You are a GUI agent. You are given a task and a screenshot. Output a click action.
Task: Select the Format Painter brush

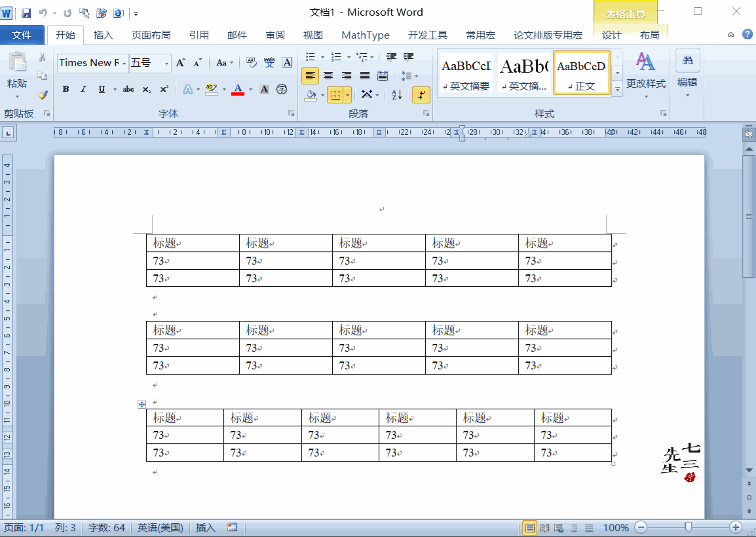click(43, 94)
